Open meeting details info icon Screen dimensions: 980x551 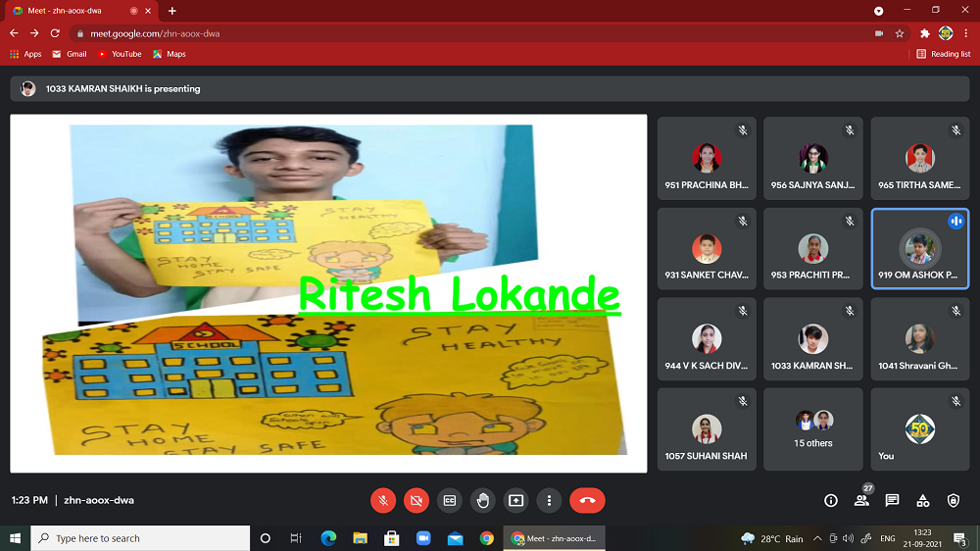click(x=831, y=500)
